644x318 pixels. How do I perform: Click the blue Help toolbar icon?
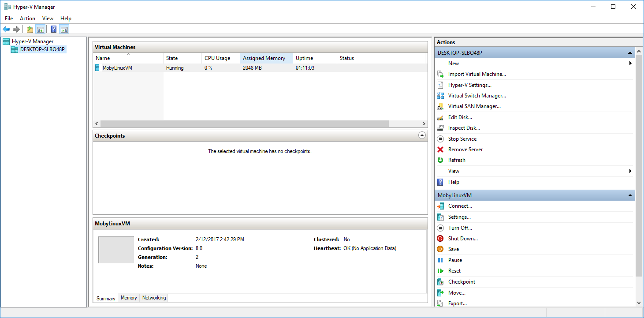(x=54, y=30)
